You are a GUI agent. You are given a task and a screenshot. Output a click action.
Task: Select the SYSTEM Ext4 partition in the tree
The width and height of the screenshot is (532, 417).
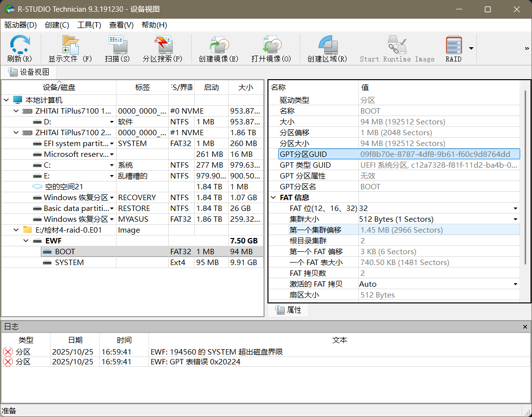(70, 262)
